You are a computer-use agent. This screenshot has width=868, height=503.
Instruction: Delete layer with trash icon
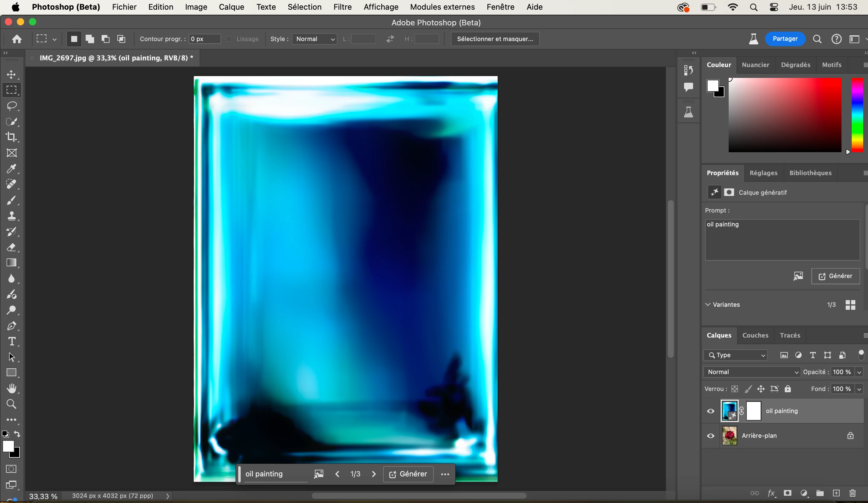(x=853, y=493)
